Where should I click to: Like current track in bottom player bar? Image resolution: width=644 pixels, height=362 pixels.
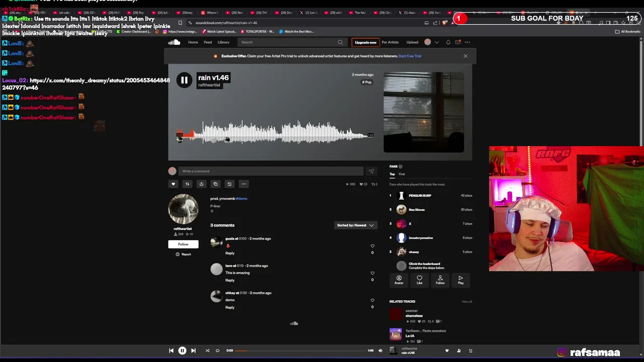pyautogui.click(x=447, y=350)
